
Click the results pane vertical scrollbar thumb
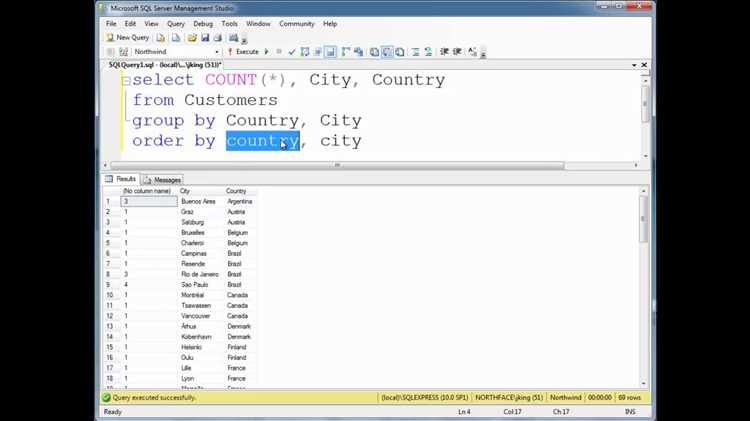(643, 219)
